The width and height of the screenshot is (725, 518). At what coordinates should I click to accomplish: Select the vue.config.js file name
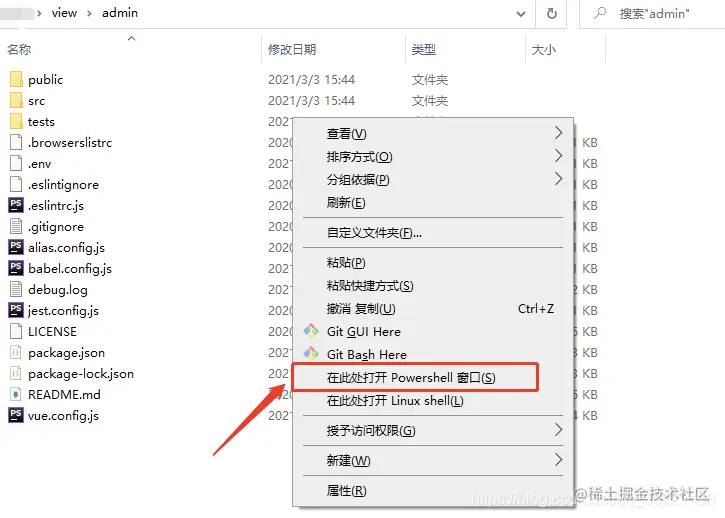[x=63, y=416]
